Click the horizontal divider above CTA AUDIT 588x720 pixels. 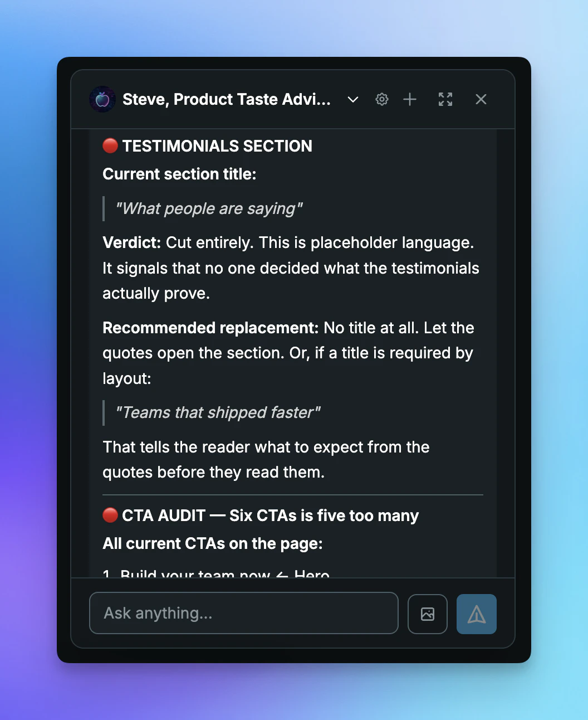(292, 494)
